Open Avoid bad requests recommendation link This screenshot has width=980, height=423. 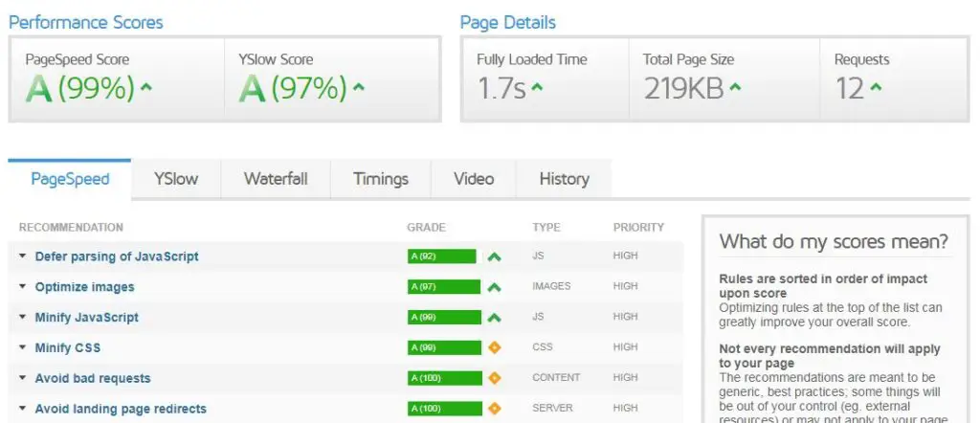pyautogui.click(x=93, y=378)
